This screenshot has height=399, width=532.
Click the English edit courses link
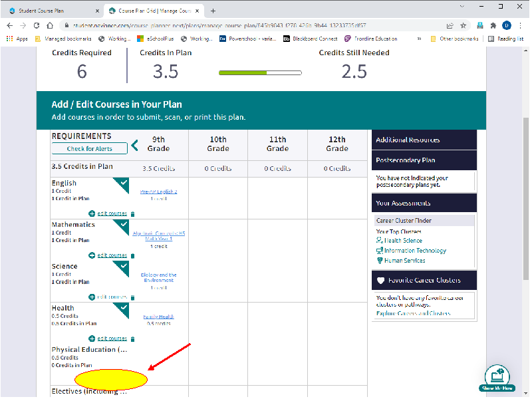coord(112,213)
